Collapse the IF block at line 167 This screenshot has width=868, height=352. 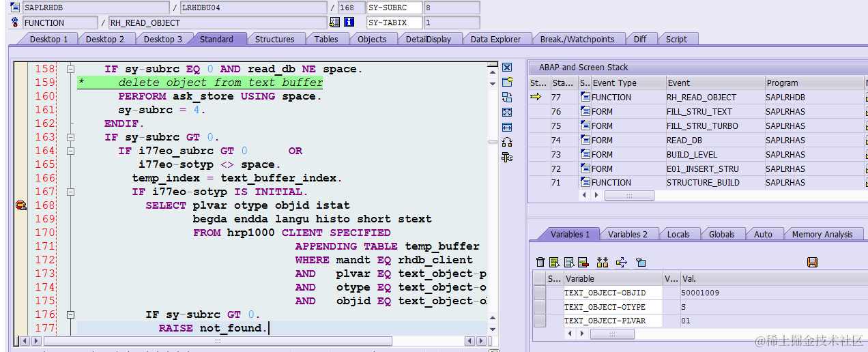tap(70, 192)
